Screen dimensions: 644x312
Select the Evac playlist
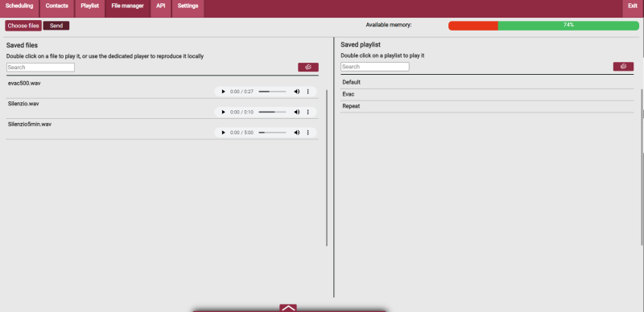point(487,94)
